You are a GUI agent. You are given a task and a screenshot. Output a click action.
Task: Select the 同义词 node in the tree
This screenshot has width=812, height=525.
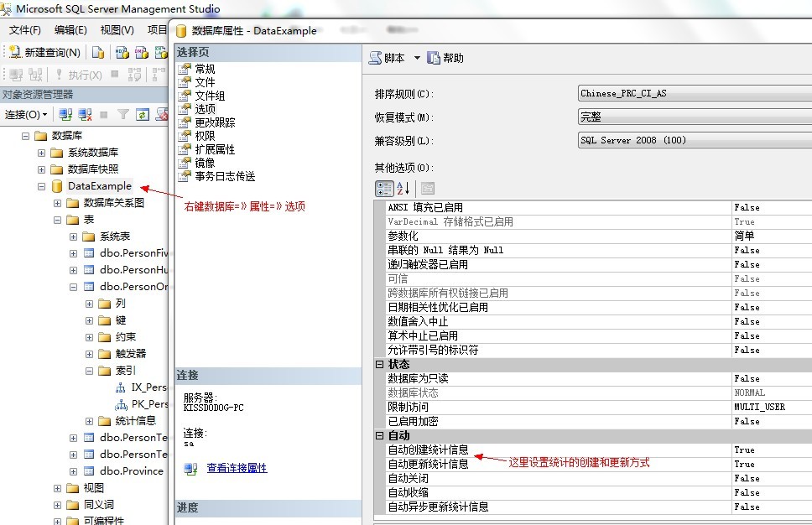point(98,505)
